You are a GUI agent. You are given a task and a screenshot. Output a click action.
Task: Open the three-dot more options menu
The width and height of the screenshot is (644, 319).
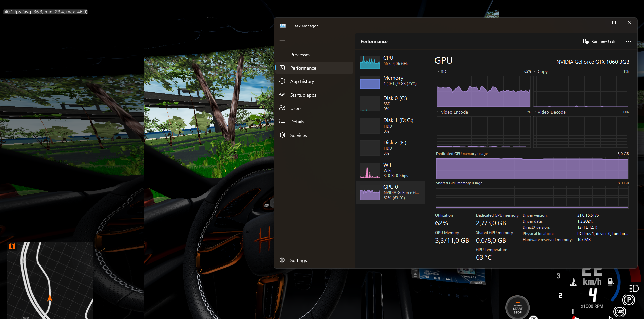coord(628,41)
